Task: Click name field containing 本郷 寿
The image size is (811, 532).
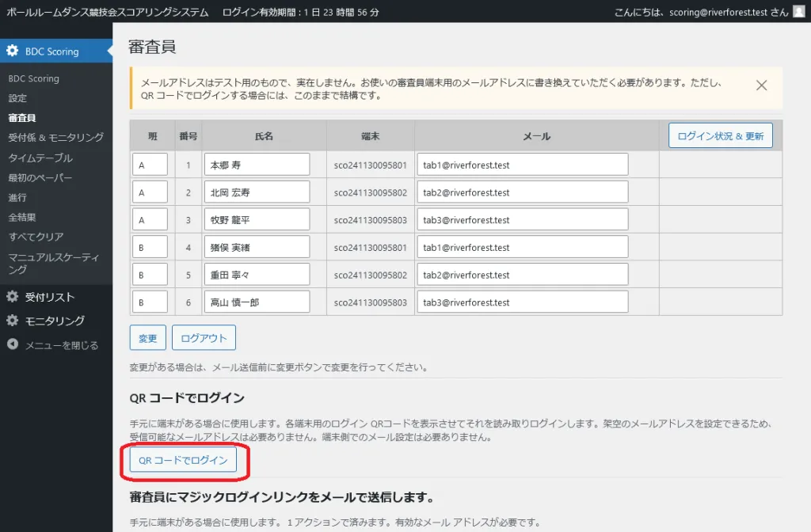Action: point(256,165)
